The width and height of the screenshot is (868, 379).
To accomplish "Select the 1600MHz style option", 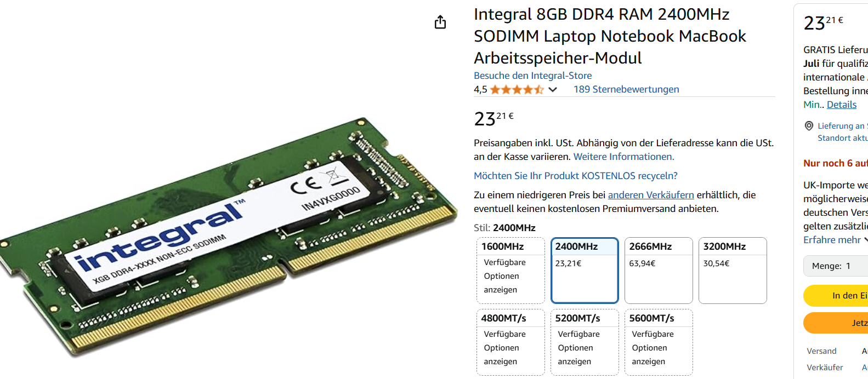I will pos(510,271).
